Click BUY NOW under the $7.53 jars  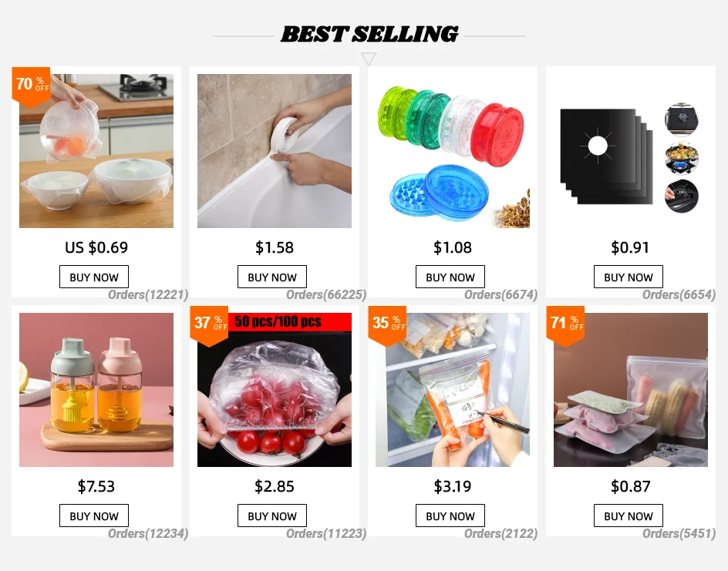pos(94,516)
